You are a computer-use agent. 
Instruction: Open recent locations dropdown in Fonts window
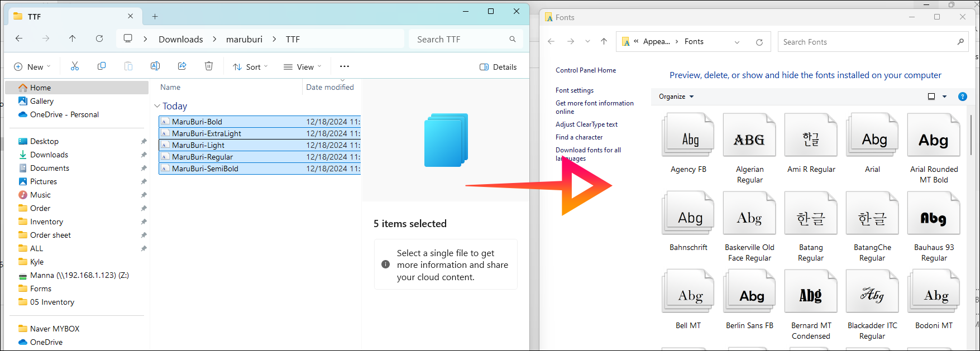click(587, 41)
